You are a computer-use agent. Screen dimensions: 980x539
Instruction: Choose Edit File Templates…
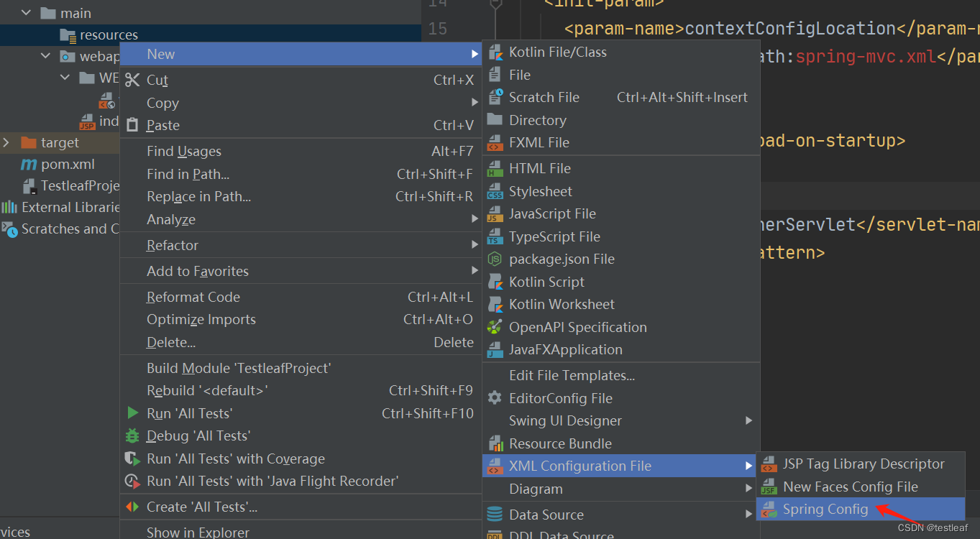[621, 375]
